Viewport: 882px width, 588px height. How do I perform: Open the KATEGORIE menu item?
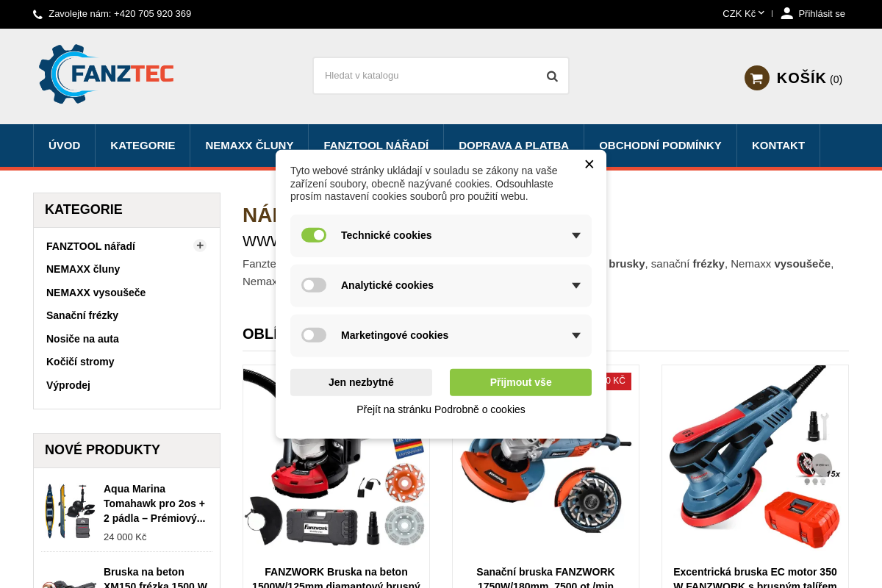click(143, 146)
